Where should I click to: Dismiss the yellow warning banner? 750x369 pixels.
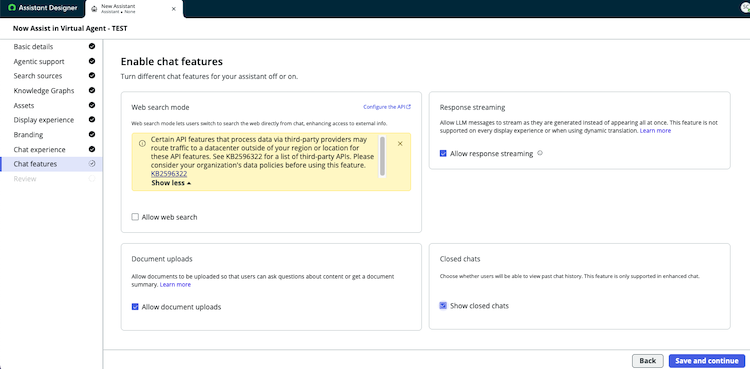click(400, 144)
